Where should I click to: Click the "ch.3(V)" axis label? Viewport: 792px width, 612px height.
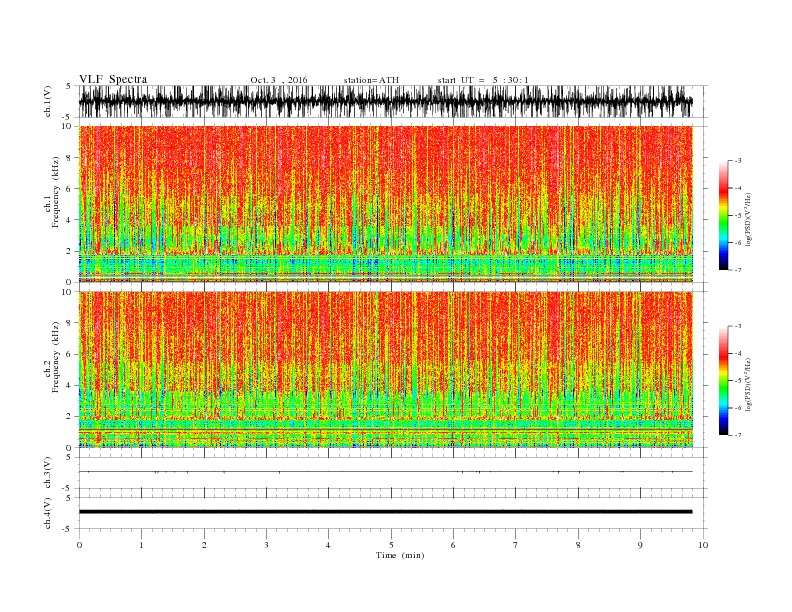pyautogui.click(x=48, y=473)
